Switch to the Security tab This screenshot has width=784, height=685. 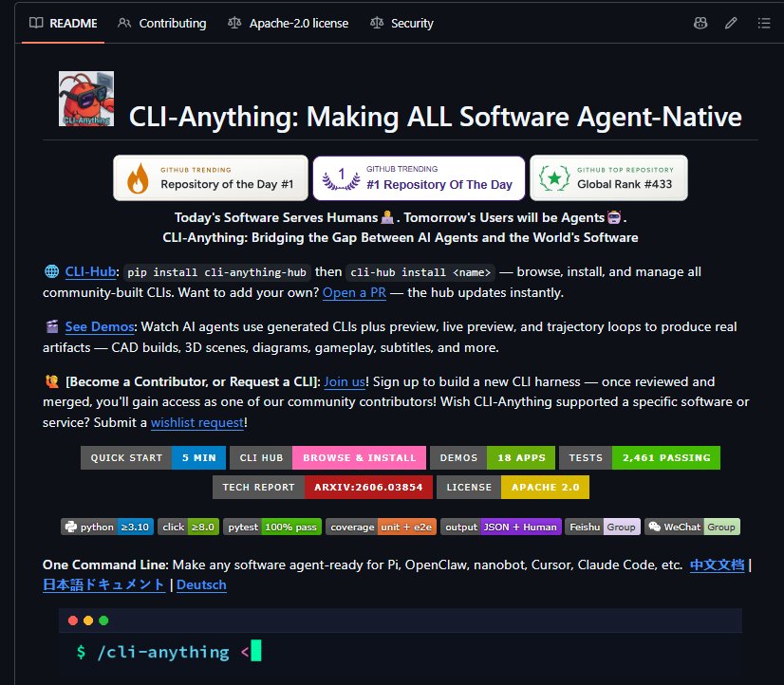(x=402, y=23)
